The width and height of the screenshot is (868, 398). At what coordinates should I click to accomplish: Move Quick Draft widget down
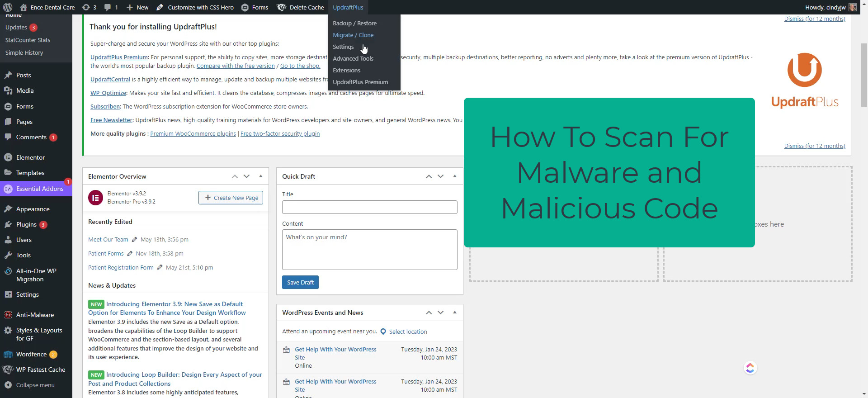click(440, 176)
